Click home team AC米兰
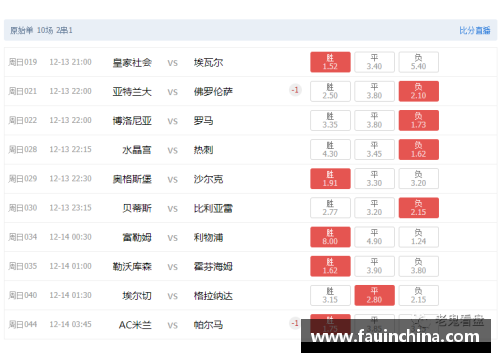The height and width of the screenshot is (362, 500). (x=135, y=325)
